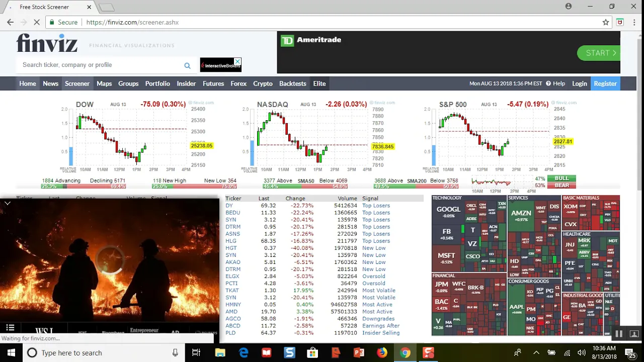The height and width of the screenshot is (362, 644).
Task: Click Insider Selling signal for PLD
Action: [x=381, y=333]
